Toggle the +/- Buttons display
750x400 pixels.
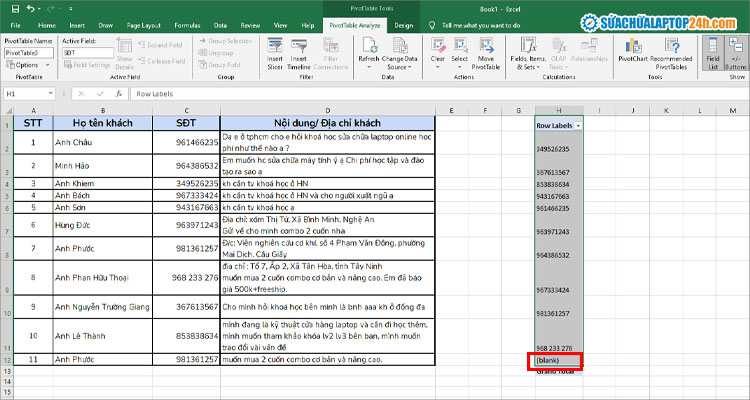(735, 53)
